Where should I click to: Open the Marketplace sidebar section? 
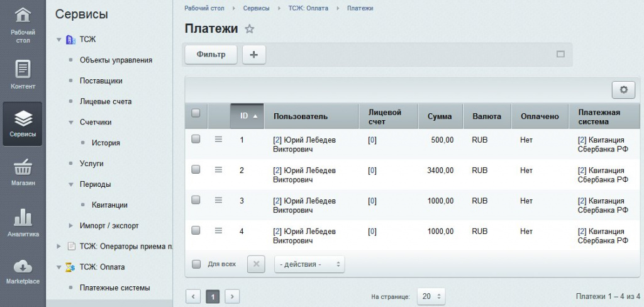click(x=23, y=271)
